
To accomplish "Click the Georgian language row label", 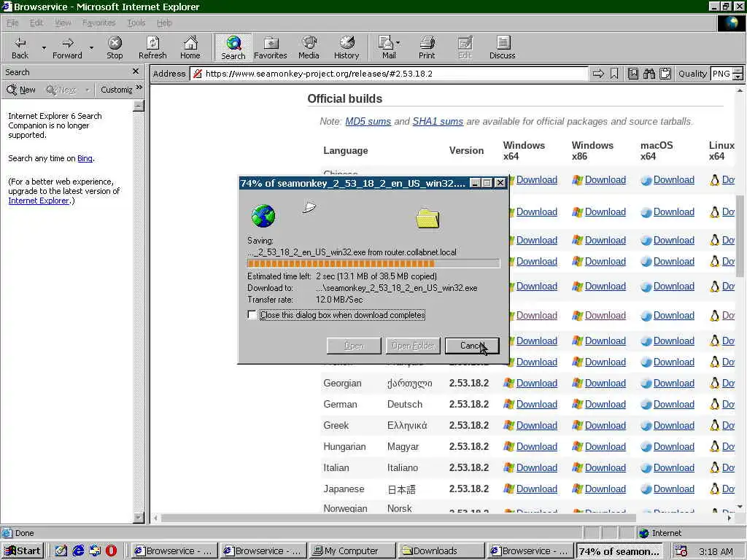I will [x=342, y=383].
